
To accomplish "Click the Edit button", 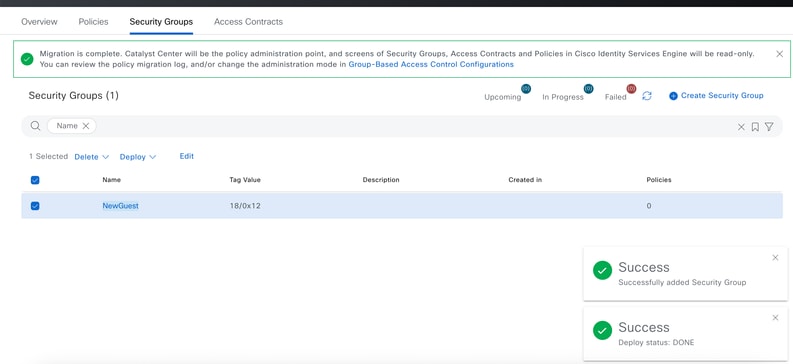I will tap(187, 156).
